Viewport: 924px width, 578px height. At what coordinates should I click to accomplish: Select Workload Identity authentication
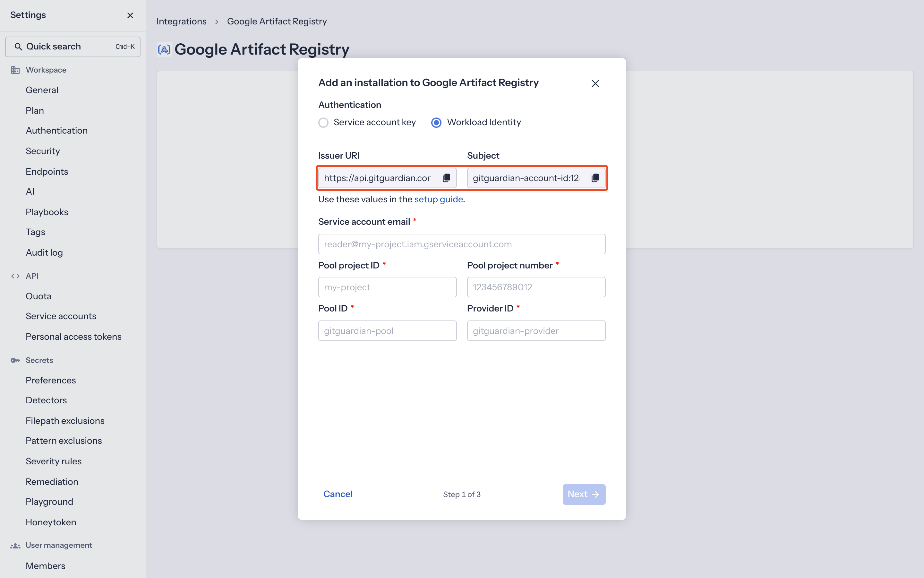click(x=436, y=122)
